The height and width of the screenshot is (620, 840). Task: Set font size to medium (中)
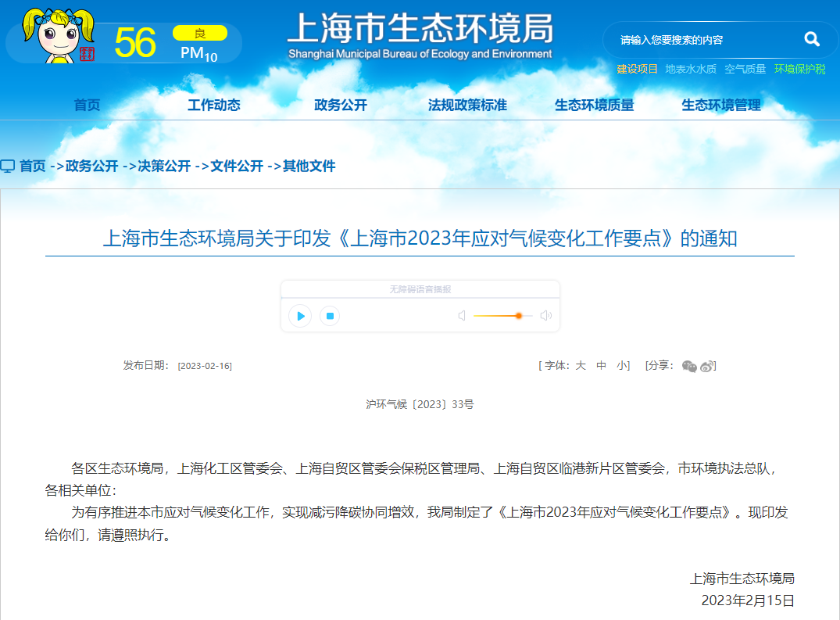pos(602,365)
